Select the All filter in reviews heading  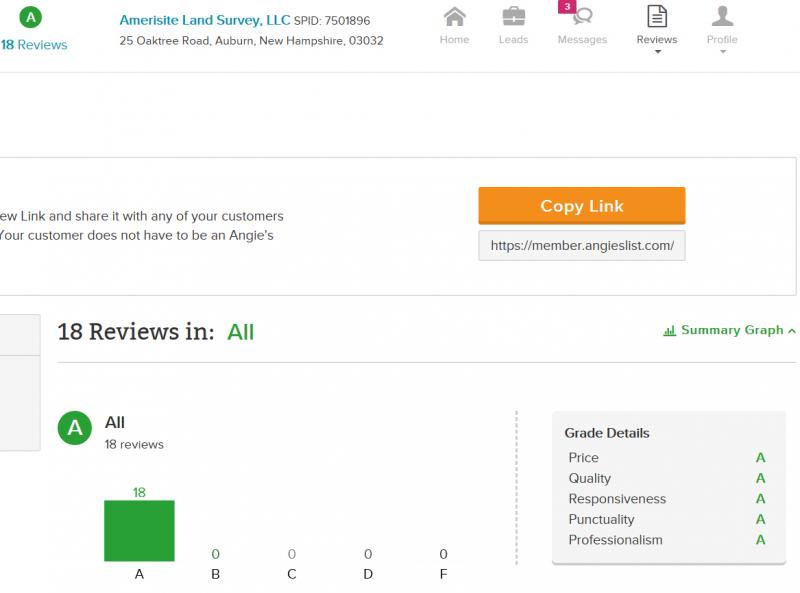click(240, 332)
